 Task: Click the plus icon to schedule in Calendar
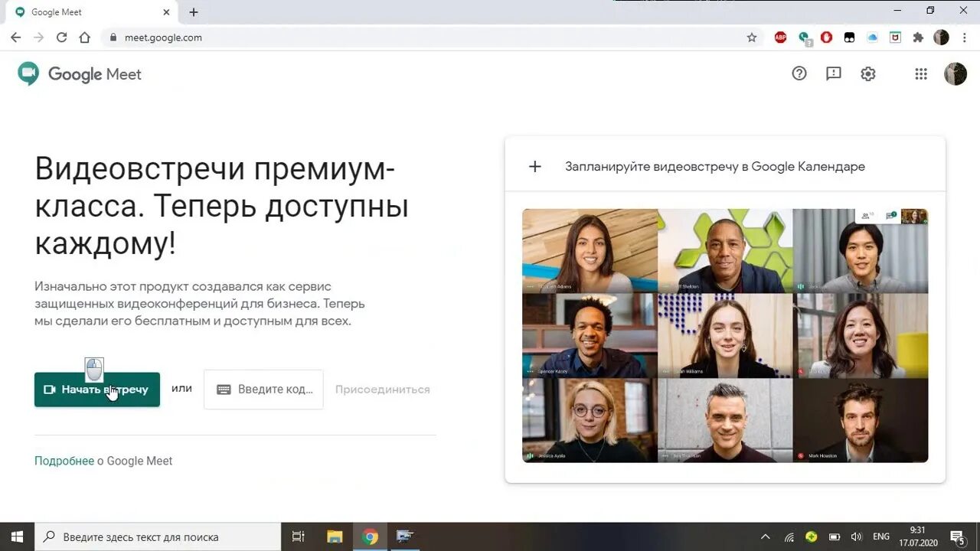535,166
